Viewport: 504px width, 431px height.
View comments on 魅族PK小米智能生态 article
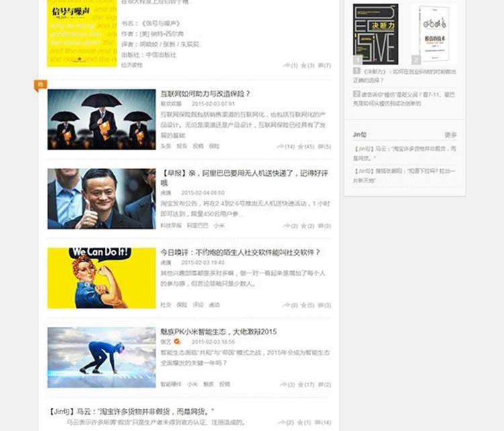click(325, 385)
